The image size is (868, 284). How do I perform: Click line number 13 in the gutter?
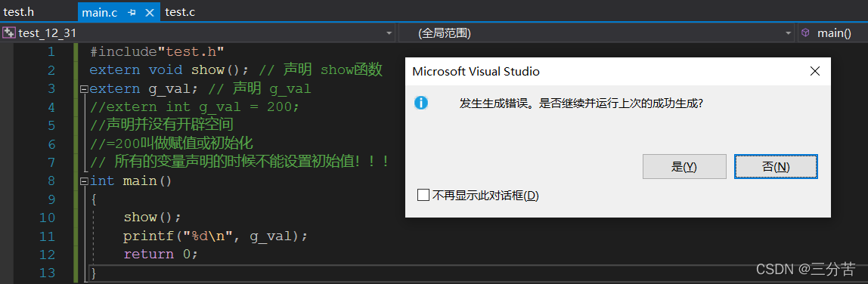(x=48, y=273)
